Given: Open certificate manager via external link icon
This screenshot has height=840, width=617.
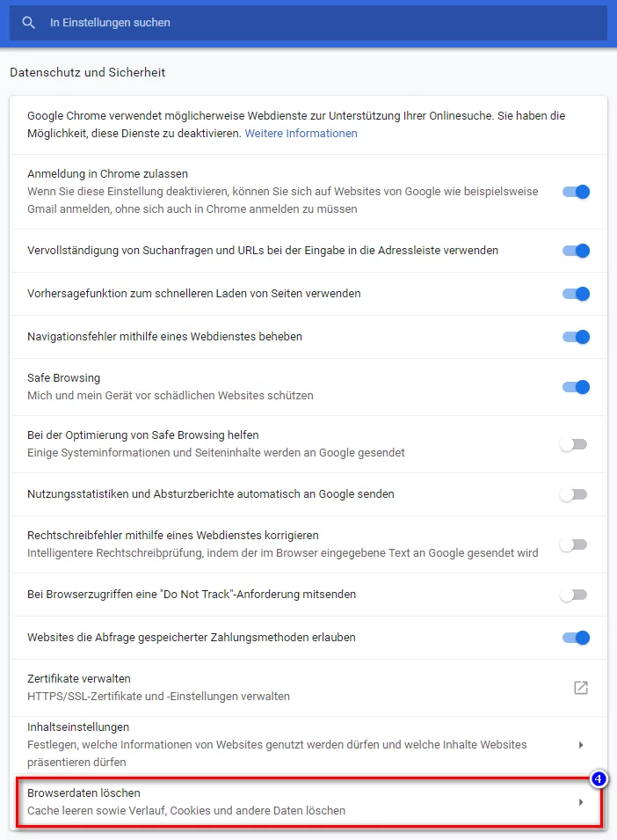Looking at the screenshot, I should click(580, 688).
